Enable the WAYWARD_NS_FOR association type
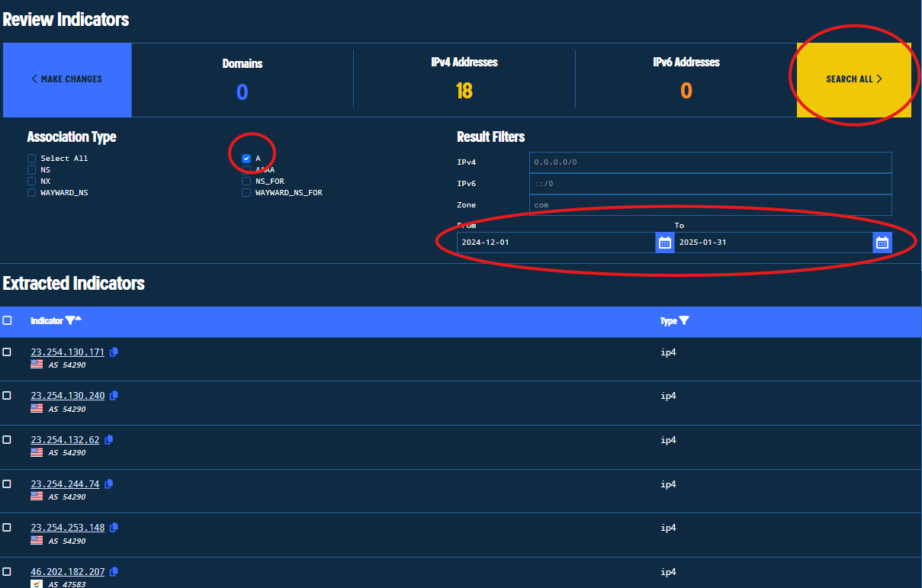 pos(246,193)
